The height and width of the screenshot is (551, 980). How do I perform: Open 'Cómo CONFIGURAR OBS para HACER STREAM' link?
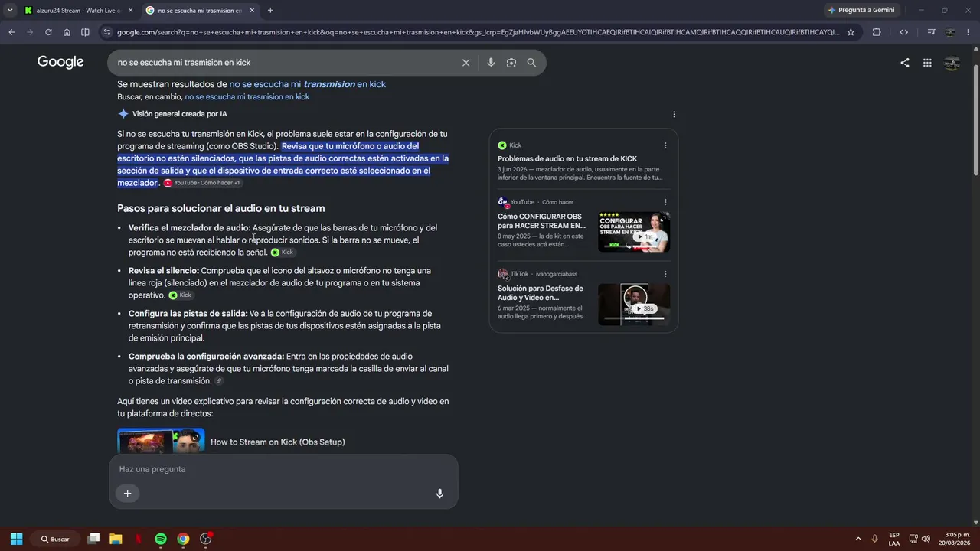541,221
